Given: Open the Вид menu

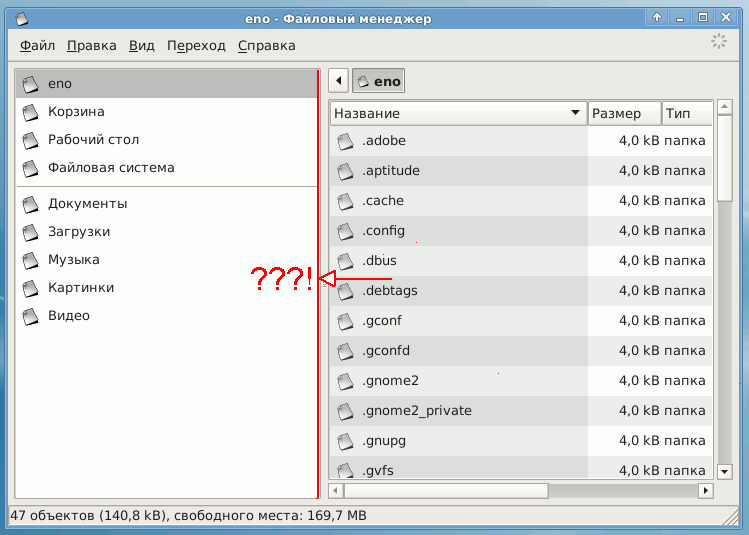Looking at the screenshot, I should pyautogui.click(x=142, y=46).
